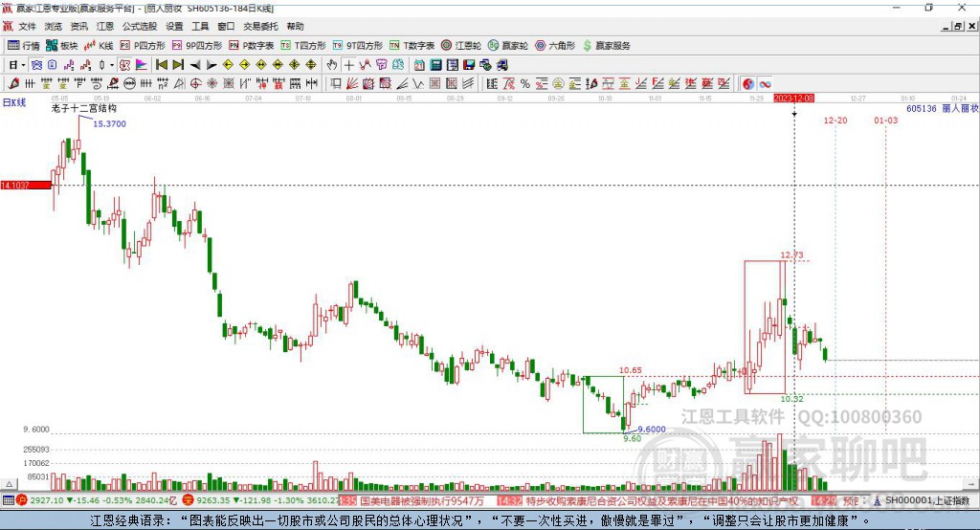Jump to first bar icon
This screenshot has height=530, width=980.
(x=161, y=65)
